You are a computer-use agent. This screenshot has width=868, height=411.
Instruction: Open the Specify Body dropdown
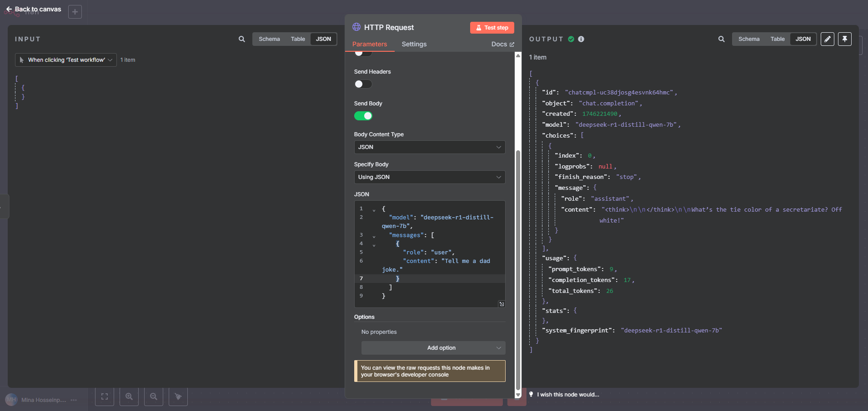tap(429, 177)
